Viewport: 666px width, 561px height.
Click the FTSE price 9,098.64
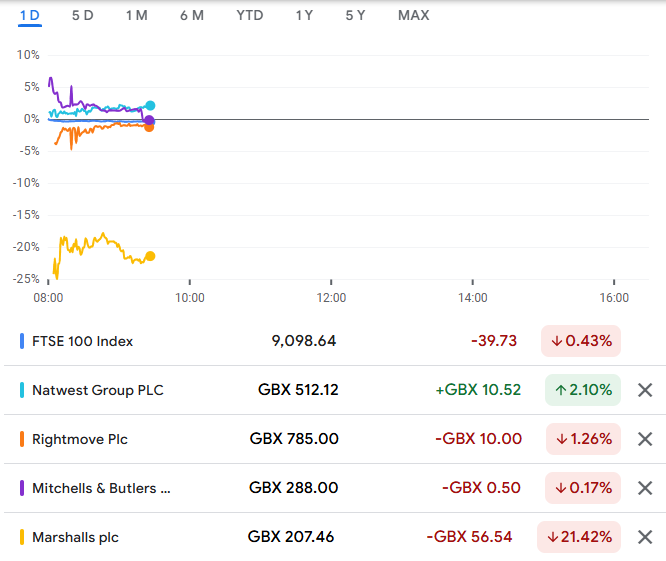tap(304, 341)
